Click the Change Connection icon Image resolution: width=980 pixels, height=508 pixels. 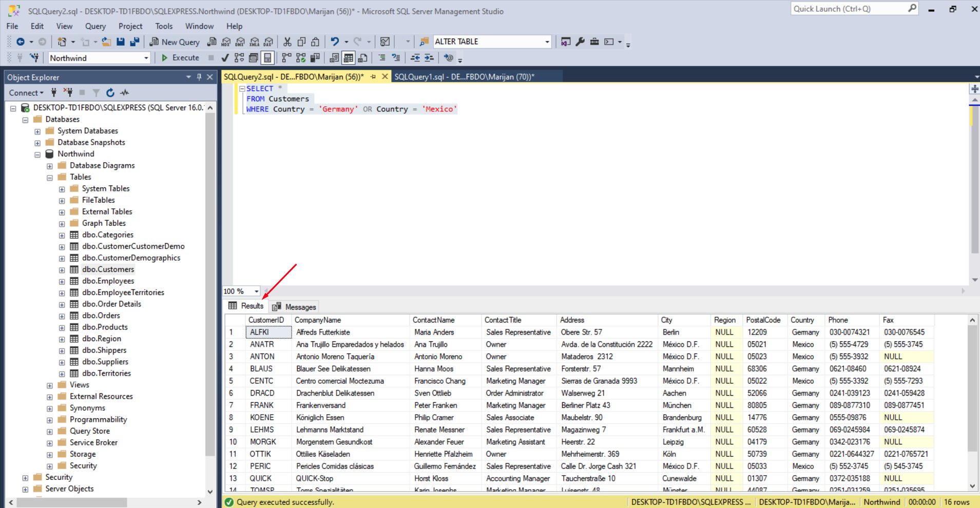[x=34, y=57]
